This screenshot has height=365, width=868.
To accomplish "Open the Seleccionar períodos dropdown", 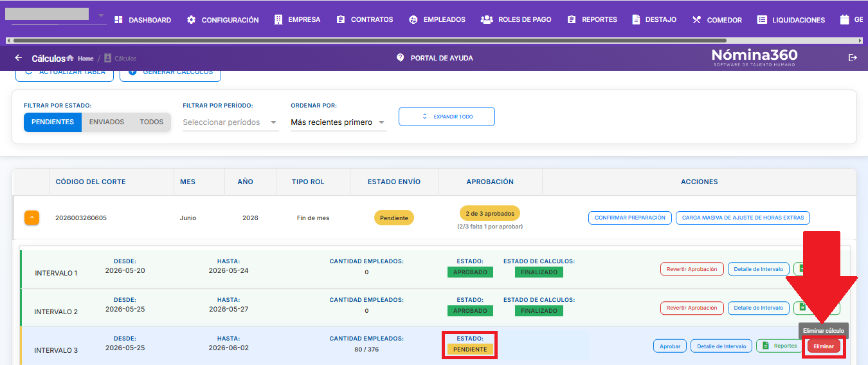I will point(231,122).
